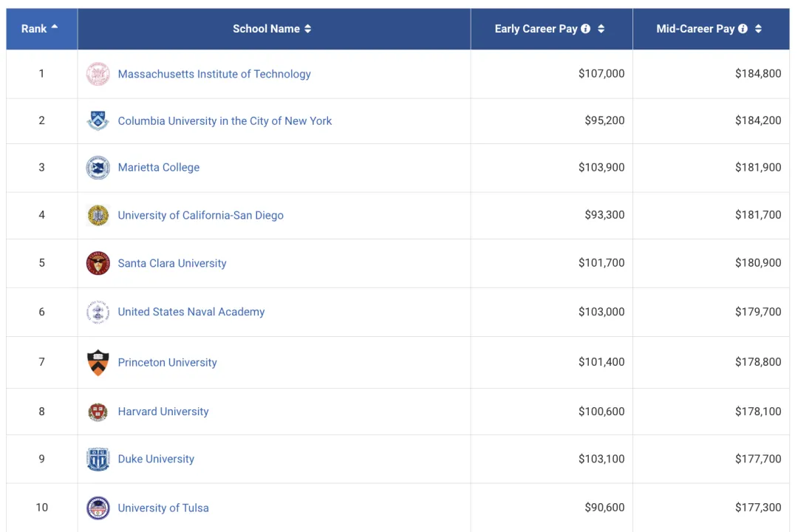Select MIT mid-career pay $184,800
798x532 pixels.
[x=758, y=73]
